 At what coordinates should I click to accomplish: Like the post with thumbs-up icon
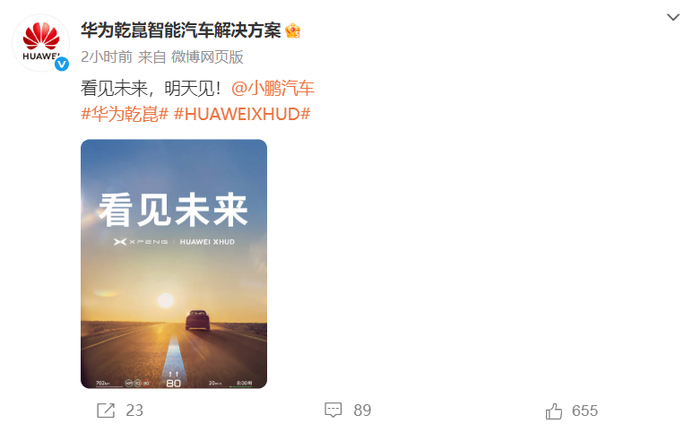(x=554, y=411)
